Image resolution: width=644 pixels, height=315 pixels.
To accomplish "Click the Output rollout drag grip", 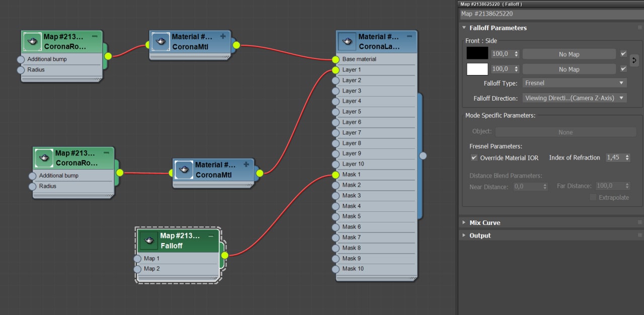I will (639, 235).
